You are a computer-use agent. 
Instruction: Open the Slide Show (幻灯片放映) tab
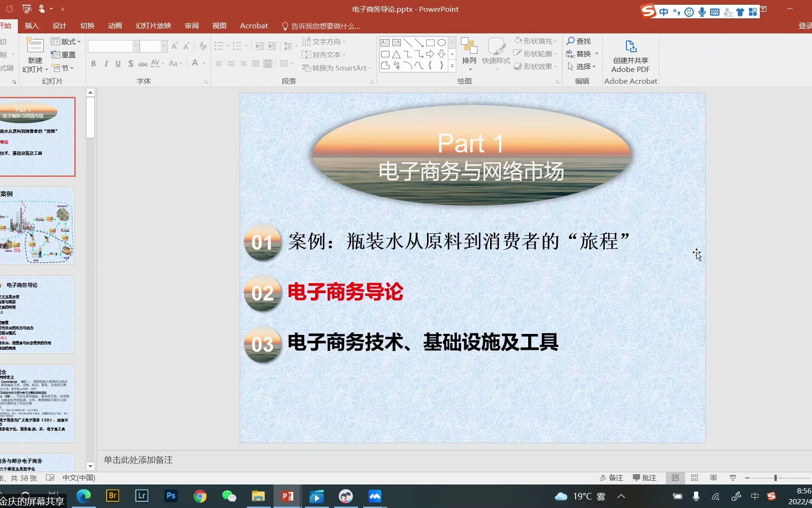point(153,26)
